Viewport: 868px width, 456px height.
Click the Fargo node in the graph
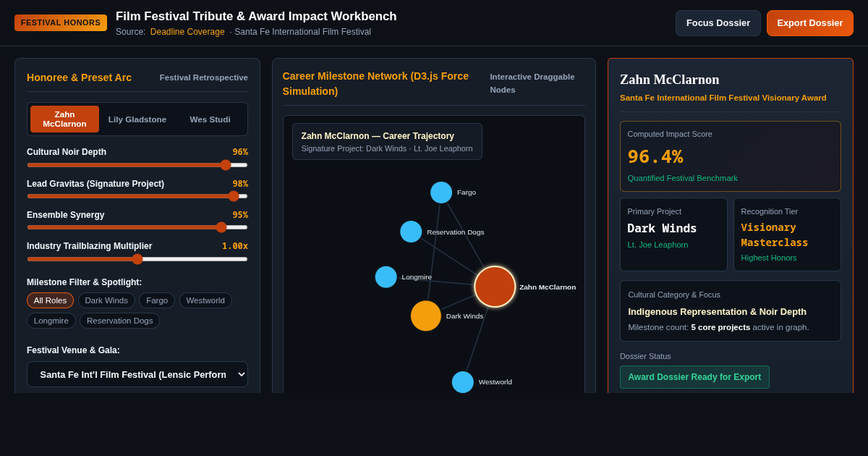coord(441,193)
